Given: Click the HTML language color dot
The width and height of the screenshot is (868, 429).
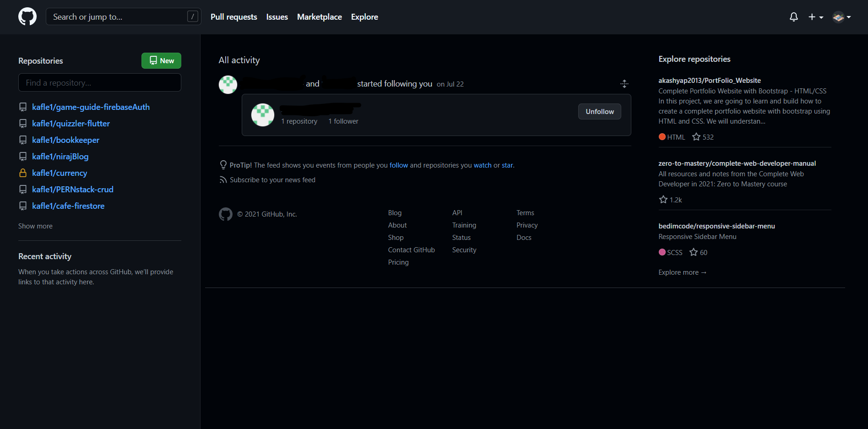Looking at the screenshot, I should pos(662,137).
